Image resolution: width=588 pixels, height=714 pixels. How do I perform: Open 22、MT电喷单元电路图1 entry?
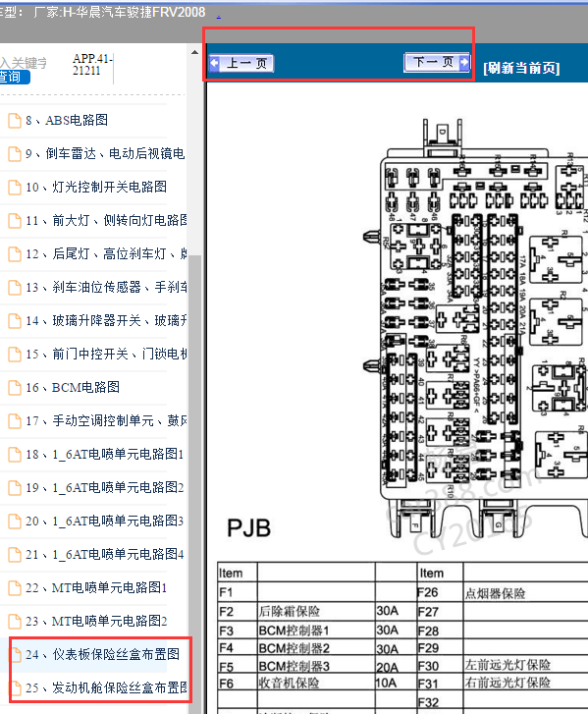pyautogui.click(x=96, y=587)
